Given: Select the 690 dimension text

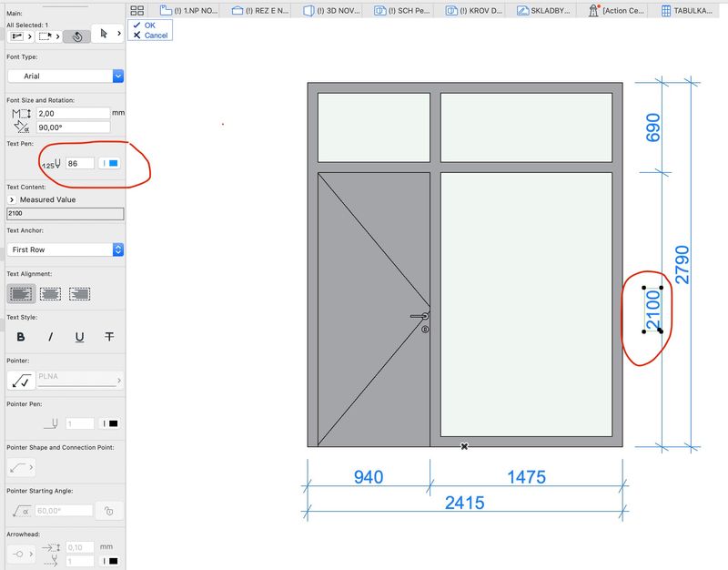Looking at the screenshot, I should click(652, 127).
